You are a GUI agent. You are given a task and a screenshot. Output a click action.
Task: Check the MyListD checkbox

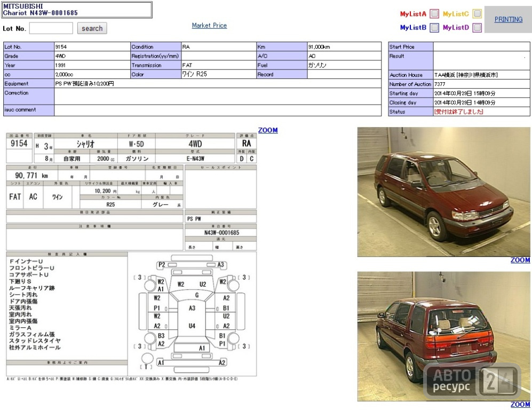tap(477, 27)
